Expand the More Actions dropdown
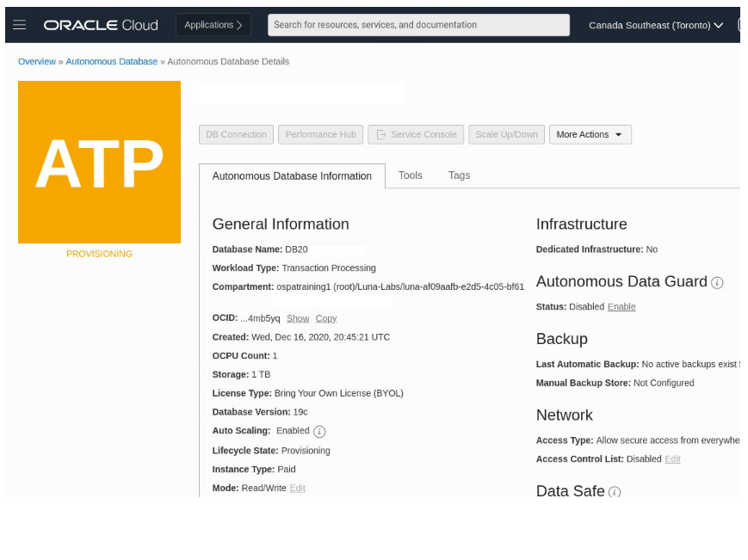748x560 pixels. [590, 134]
